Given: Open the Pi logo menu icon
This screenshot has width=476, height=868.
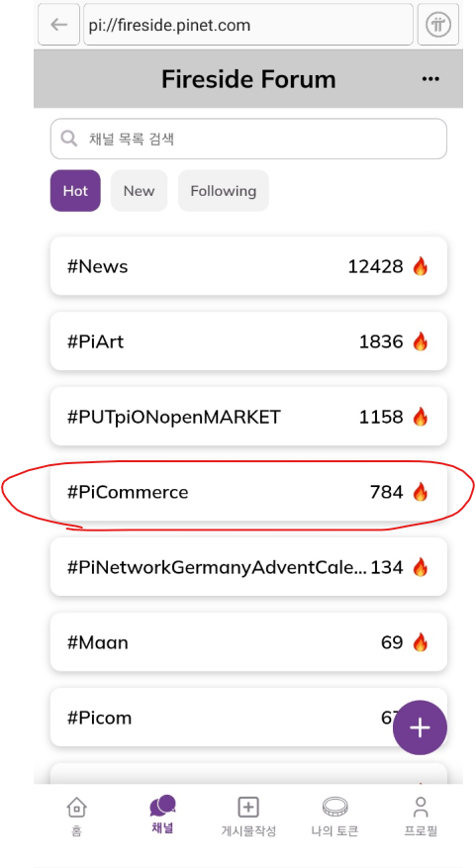Looking at the screenshot, I should coord(437,25).
